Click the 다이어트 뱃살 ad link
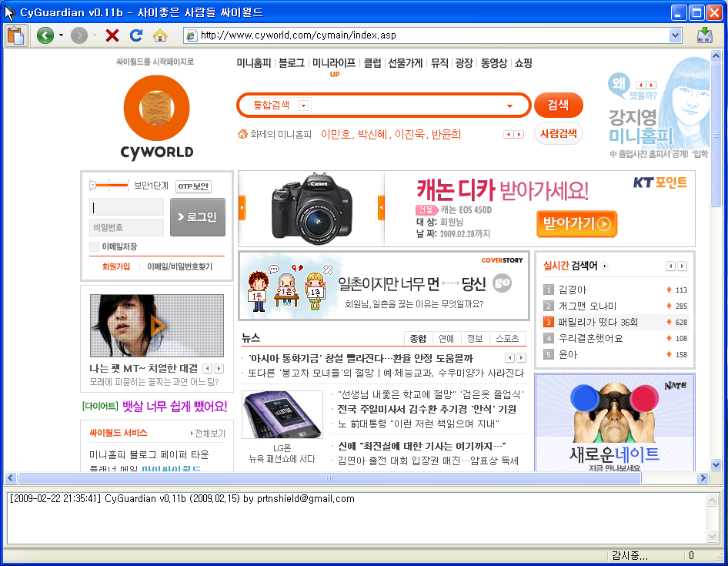This screenshot has height=566, width=728. (155, 407)
